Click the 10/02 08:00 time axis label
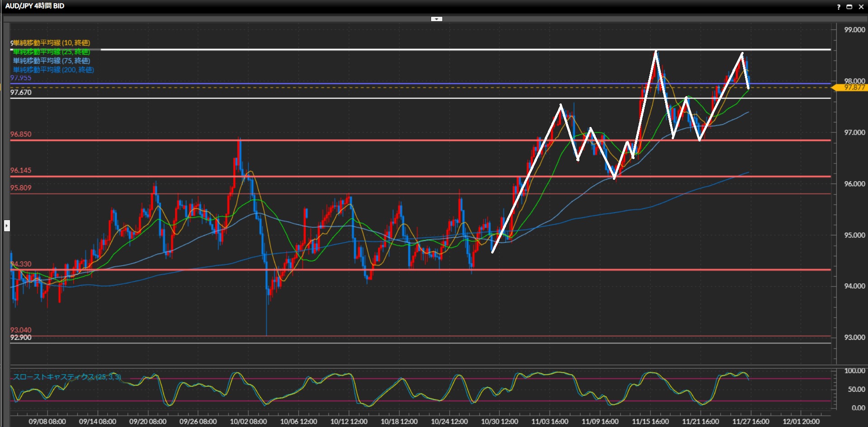 [x=248, y=421]
